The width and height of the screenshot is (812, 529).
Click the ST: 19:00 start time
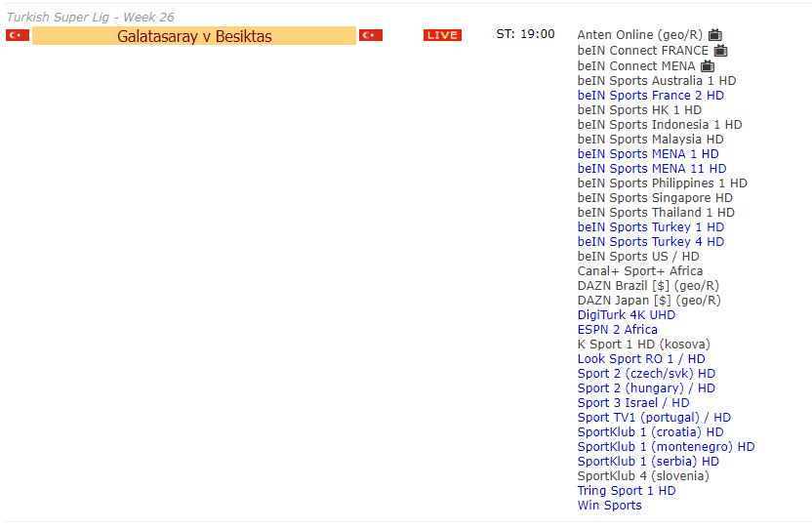[x=525, y=34]
